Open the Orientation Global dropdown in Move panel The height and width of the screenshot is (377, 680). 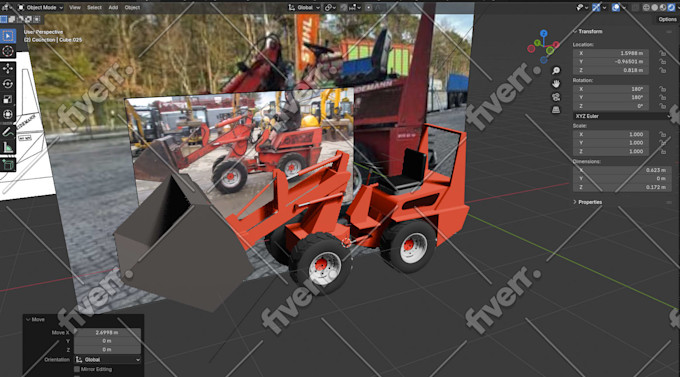[x=108, y=360]
